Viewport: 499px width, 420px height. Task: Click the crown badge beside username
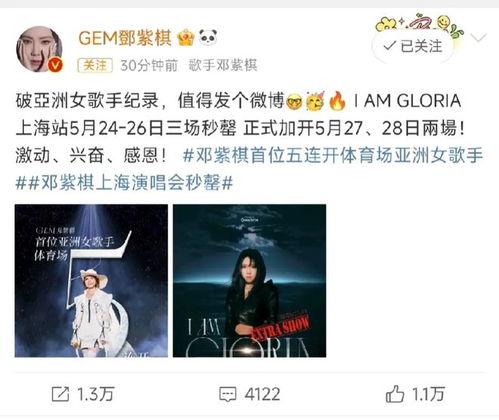pos(186,38)
